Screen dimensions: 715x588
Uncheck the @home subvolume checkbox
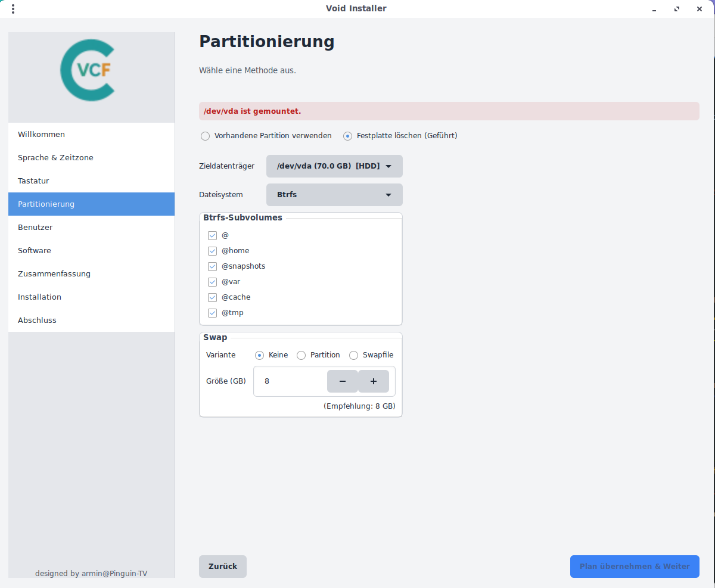point(212,251)
